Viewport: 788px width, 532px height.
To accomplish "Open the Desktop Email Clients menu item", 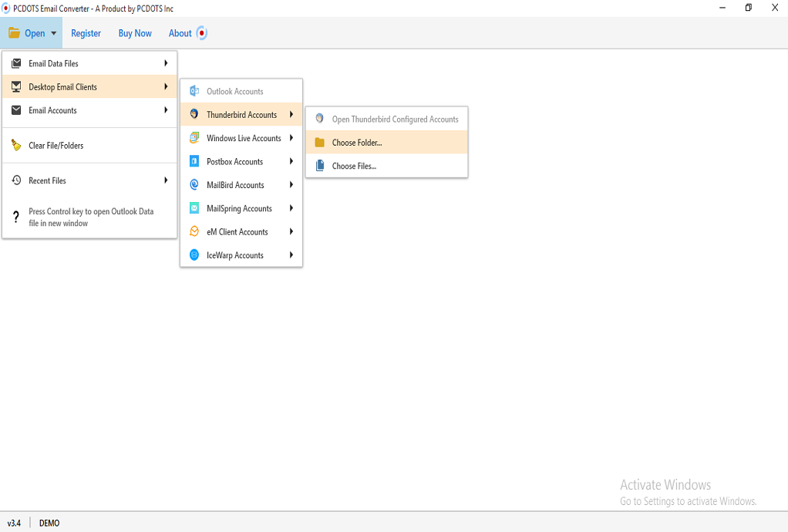I will click(62, 87).
